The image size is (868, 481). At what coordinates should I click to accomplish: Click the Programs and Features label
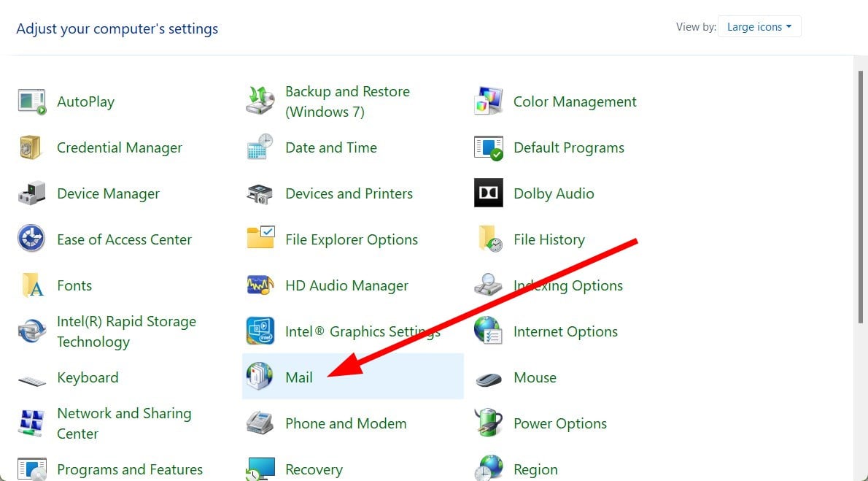[130, 469]
